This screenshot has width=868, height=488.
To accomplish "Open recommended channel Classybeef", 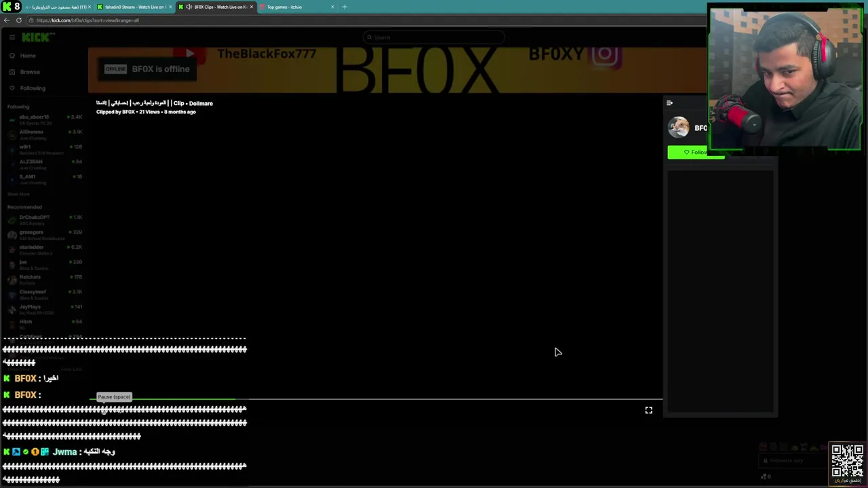I will [44, 294].
